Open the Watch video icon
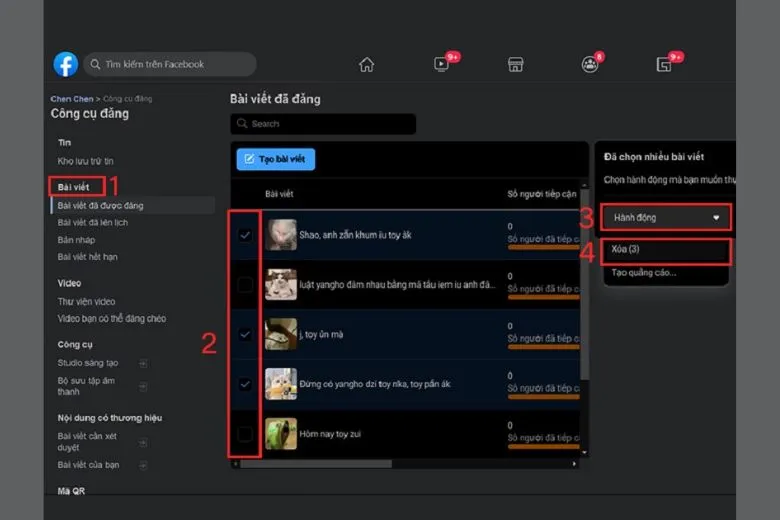 (x=441, y=64)
